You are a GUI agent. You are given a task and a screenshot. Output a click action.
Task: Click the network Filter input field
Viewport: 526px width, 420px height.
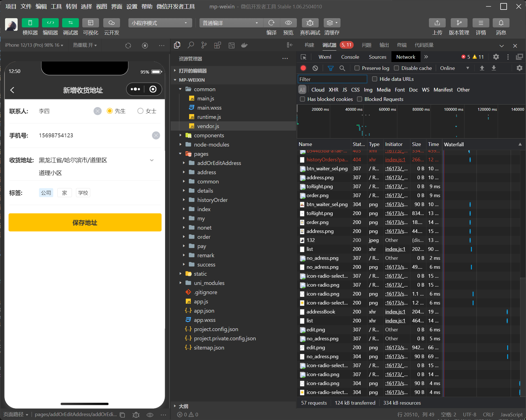(332, 79)
